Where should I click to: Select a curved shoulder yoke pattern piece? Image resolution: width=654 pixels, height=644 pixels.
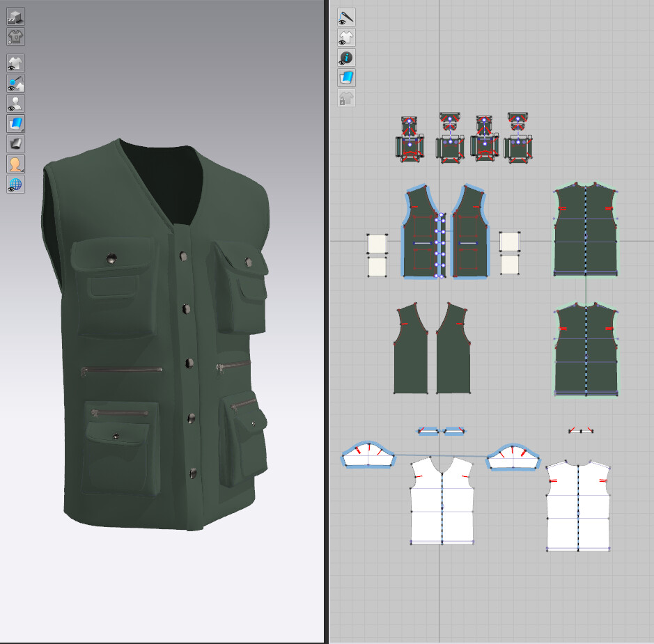coord(369,456)
